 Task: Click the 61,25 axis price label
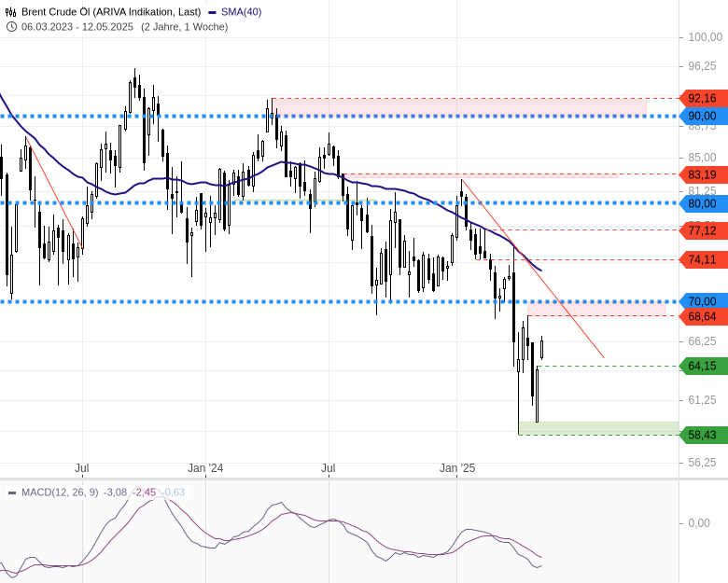[702, 399]
